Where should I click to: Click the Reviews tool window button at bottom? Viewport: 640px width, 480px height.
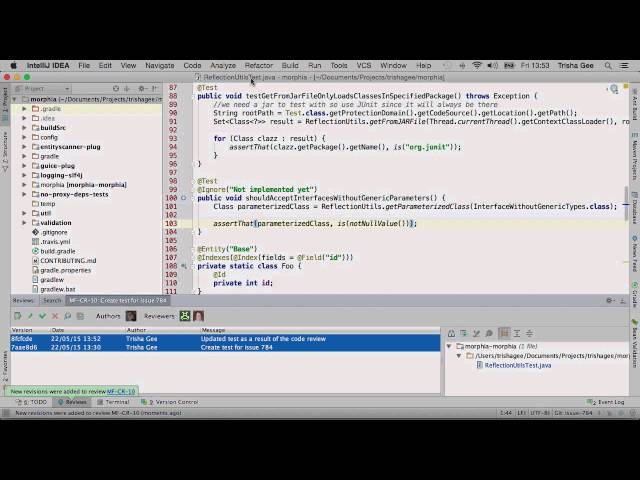coord(72,402)
